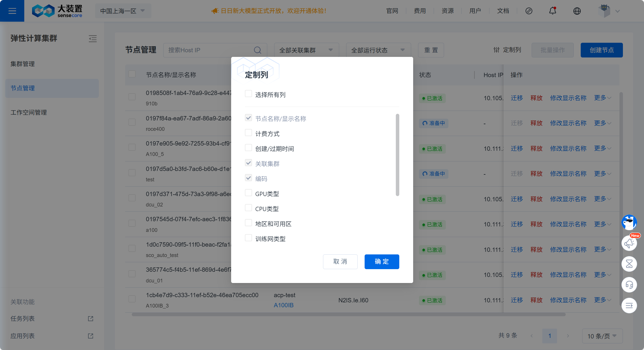Select 集群管理 in the sidebar
Image resolution: width=644 pixels, height=350 pixels.
coord(23,64)
